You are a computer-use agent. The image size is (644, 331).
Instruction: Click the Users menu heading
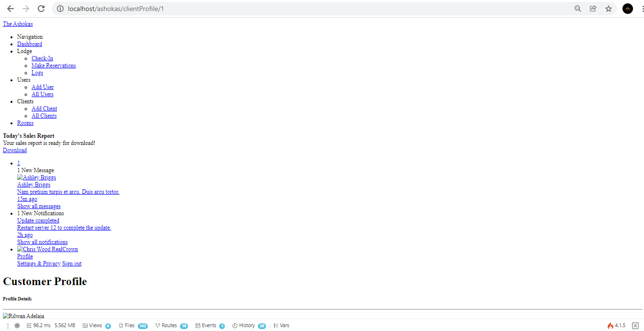pyautogui.click(x=24, y=80)
